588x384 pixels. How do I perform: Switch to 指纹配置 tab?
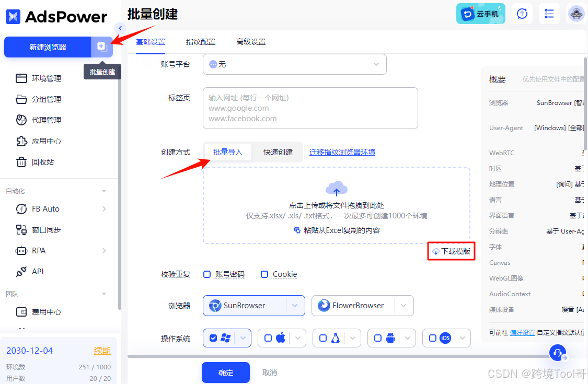click(201, 42)
